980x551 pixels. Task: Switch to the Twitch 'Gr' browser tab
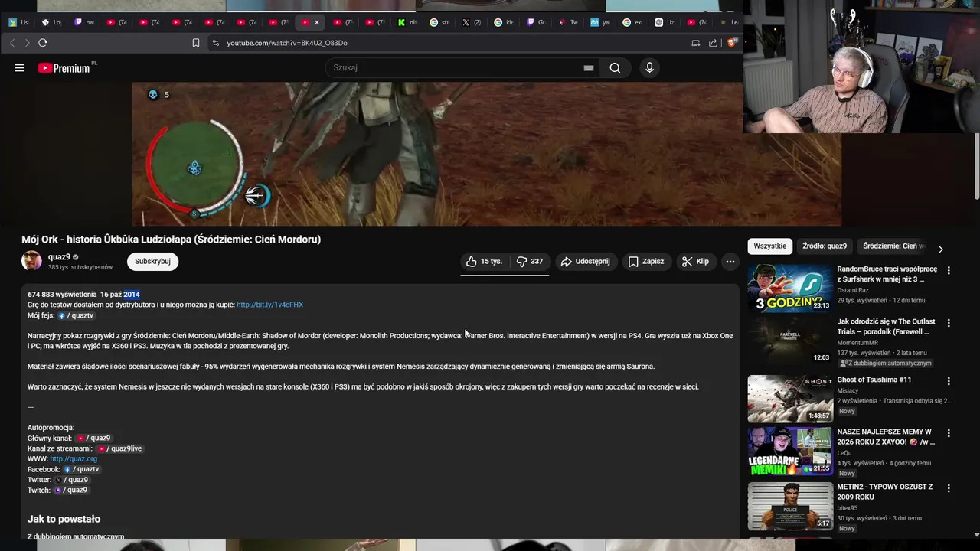(x=537, y=22)
